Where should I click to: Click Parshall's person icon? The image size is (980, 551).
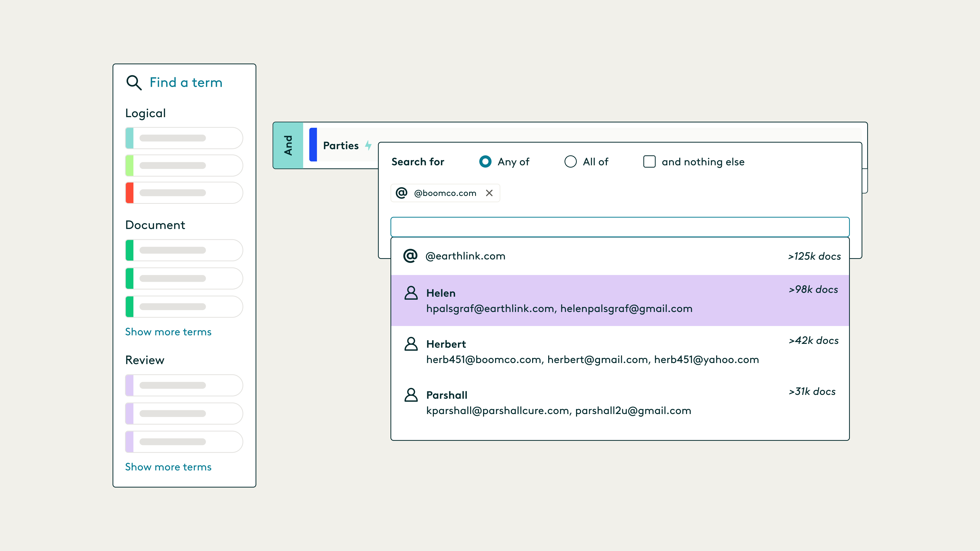[411, 395]
